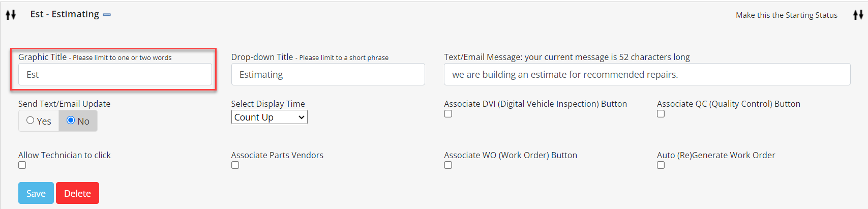Edit the Text/Email Message field
Viewport: 868px width, 209px height.
pos(647,74)
